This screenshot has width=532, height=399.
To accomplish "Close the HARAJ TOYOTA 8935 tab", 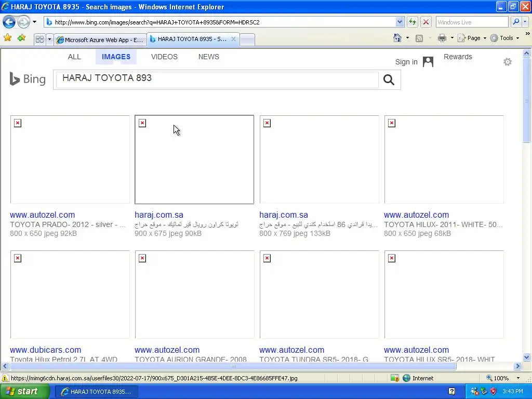I will (233, 39).
